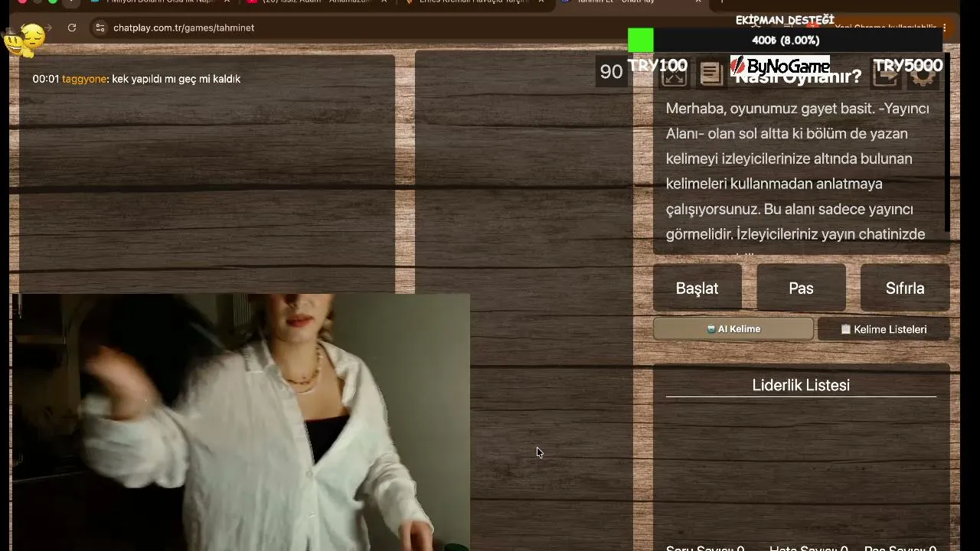The height and width of the screenshot is (551, 980).
Task: Open Chrome's three-dot menu
Action: pos(945,28)
